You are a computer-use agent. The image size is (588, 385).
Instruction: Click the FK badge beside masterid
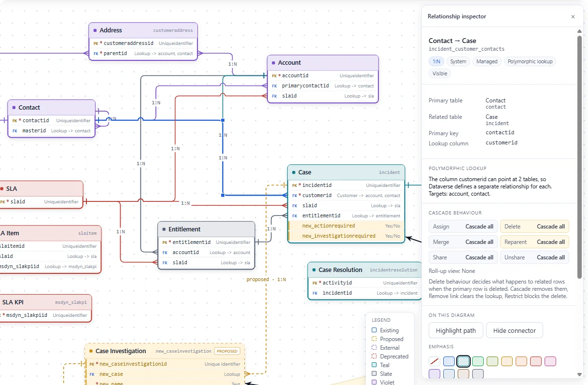click(14, 131)
